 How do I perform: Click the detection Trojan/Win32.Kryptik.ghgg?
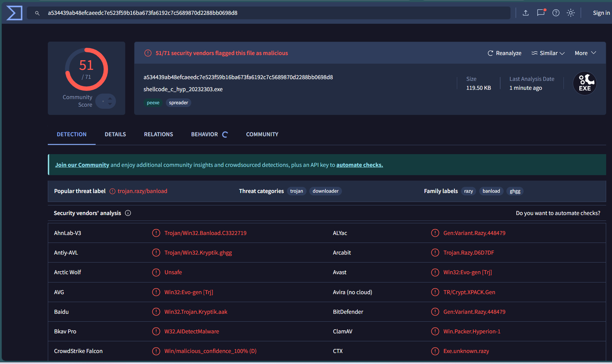(198, 253)
